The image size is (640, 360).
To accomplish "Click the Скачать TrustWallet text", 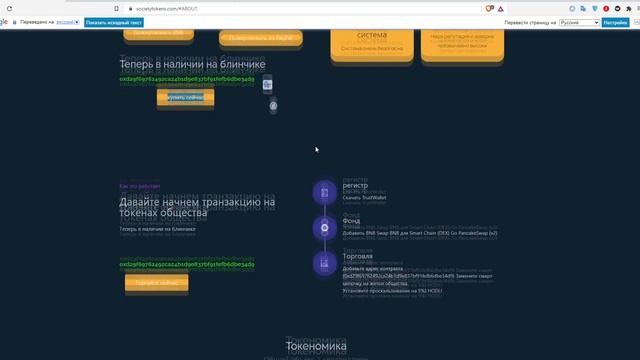I will point(364,198).
